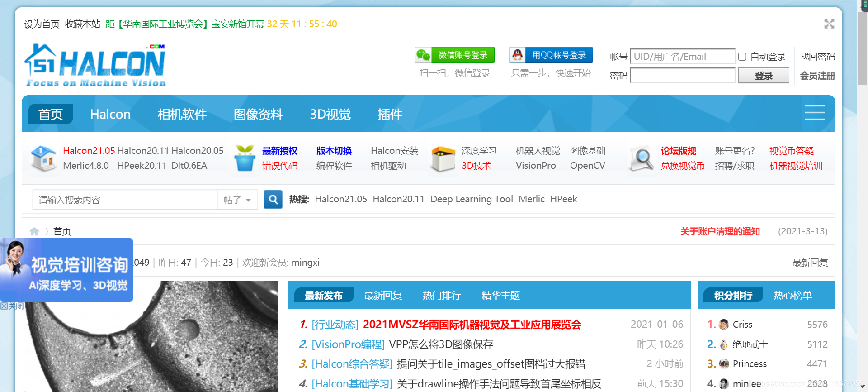868x392 pixels.
Task: Focus the 帐号 username input field
Action: pos(683,57)
